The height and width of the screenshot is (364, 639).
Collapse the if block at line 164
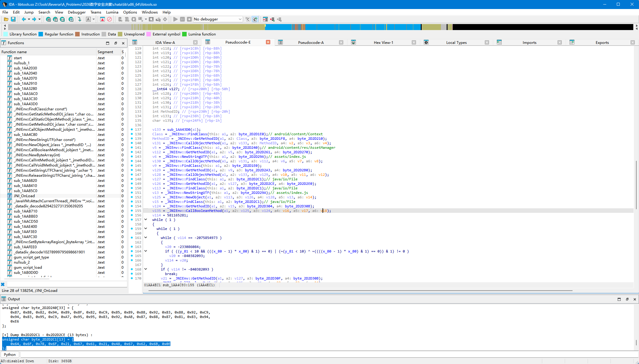click(x=146, y=251)
